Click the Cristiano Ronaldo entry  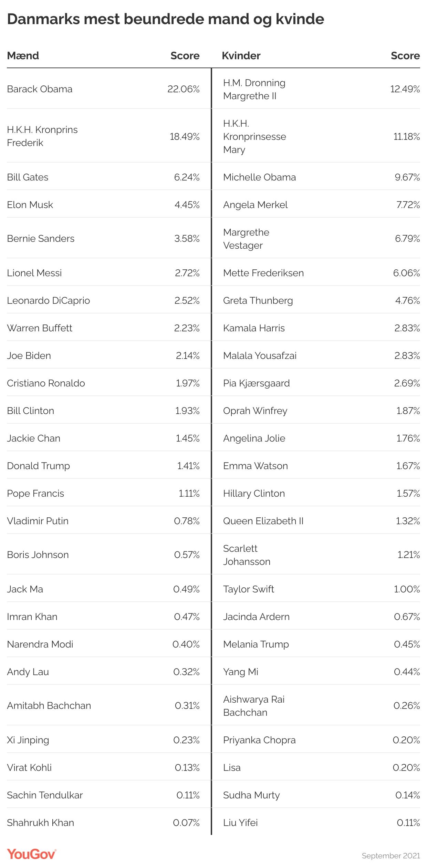click(x=46, y=383)
